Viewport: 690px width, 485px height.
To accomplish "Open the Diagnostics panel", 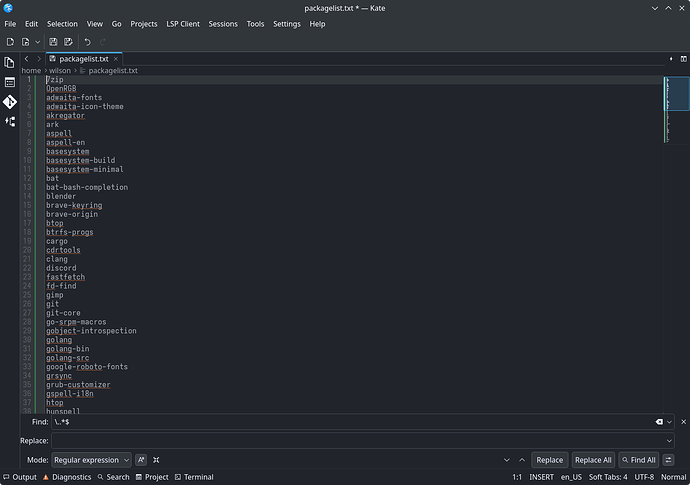I will [x=67, y=477].
